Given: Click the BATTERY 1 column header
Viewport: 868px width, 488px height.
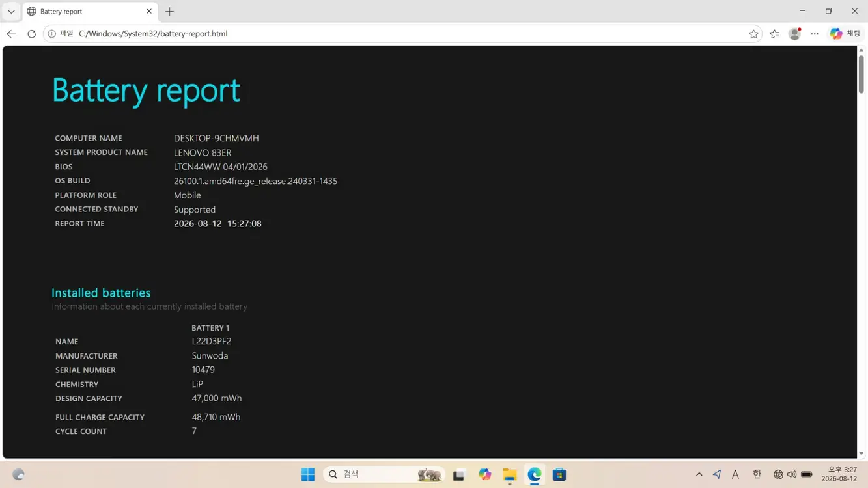Looking at the screenshot, I should [x=210, y=328].
